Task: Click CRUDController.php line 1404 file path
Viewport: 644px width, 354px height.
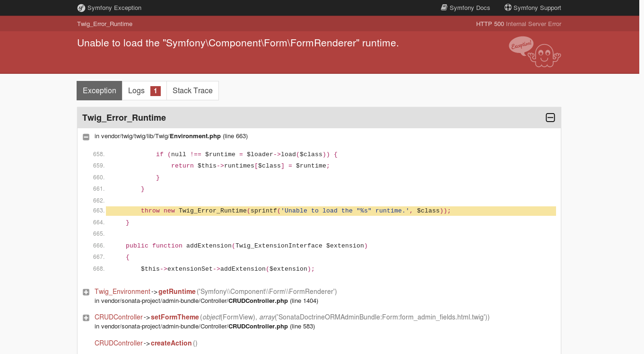Action: (206, 301)
